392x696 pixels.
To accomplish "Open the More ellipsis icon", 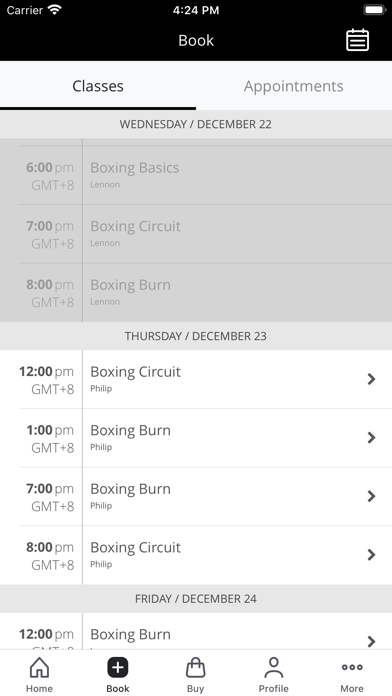I will (x=352, y=667).
